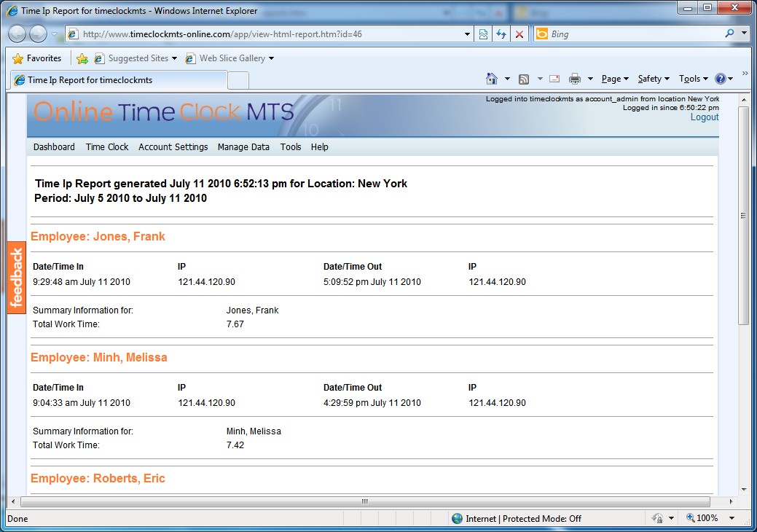This screenshot has width=757, height=532.
Task: Select the Time Ip Report browser tab
Action: (x=118, y=80)
